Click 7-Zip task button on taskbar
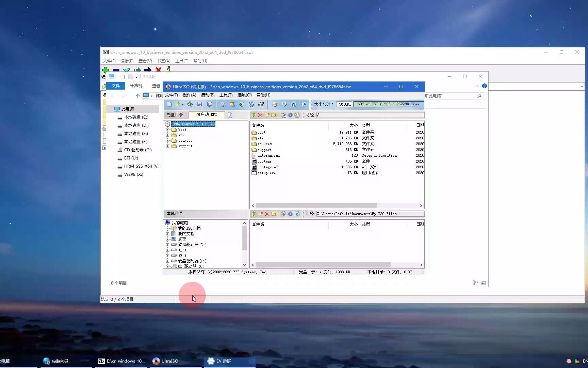588x368 pixels. (121, 361)
